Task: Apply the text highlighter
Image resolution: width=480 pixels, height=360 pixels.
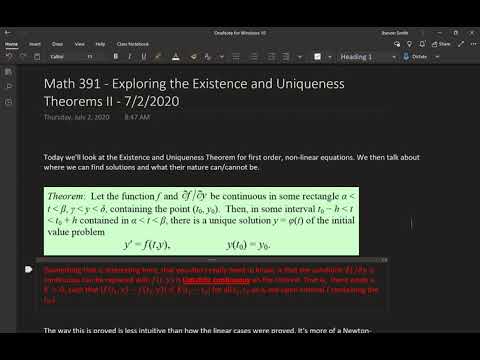Action: coord(158,57)
